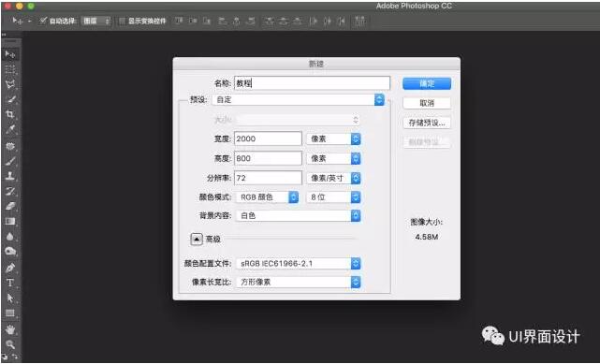600x364 pixels.
Task: Select the Clone Stamp tool
Action: [x=10, y=176]
